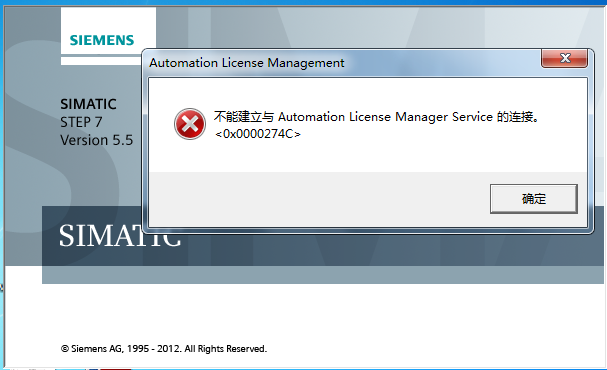607x370 pixels.
Task: Click the Automation License Management title bar
Action: click(x=247, y=63)
